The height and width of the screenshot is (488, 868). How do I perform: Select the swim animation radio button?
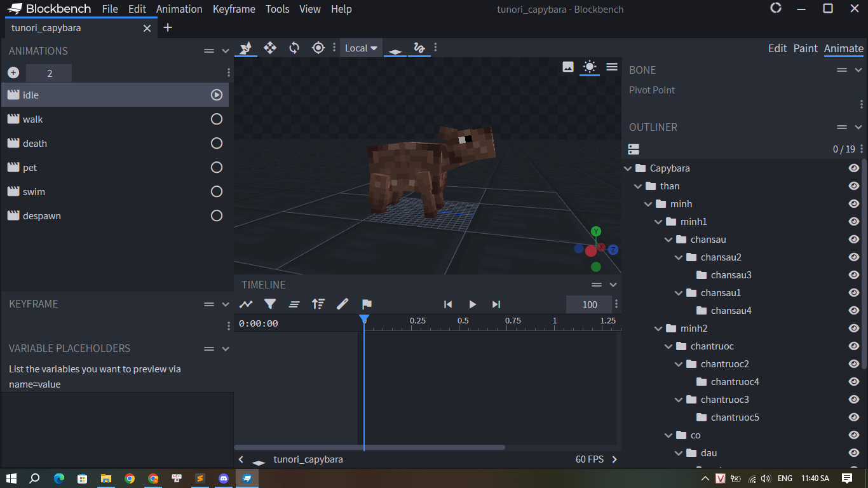pos(217,191)
